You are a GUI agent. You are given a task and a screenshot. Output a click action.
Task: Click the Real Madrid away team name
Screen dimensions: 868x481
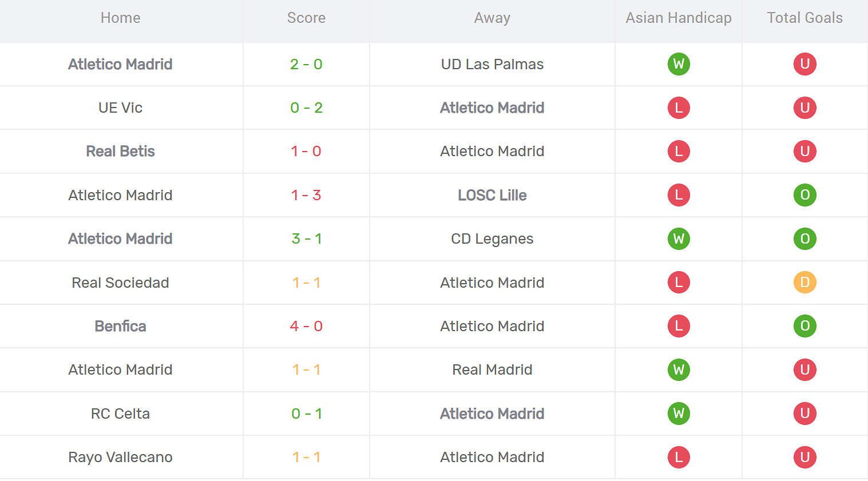point(492,369)
